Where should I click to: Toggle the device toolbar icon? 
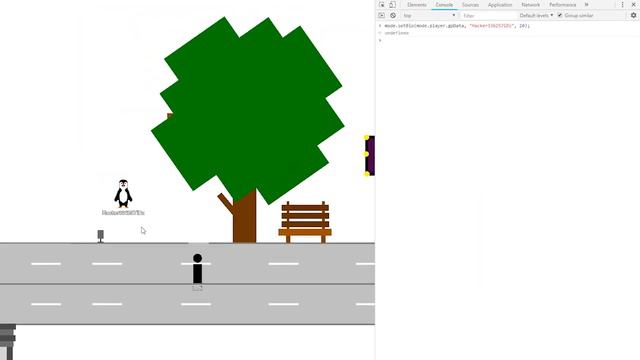392,5
